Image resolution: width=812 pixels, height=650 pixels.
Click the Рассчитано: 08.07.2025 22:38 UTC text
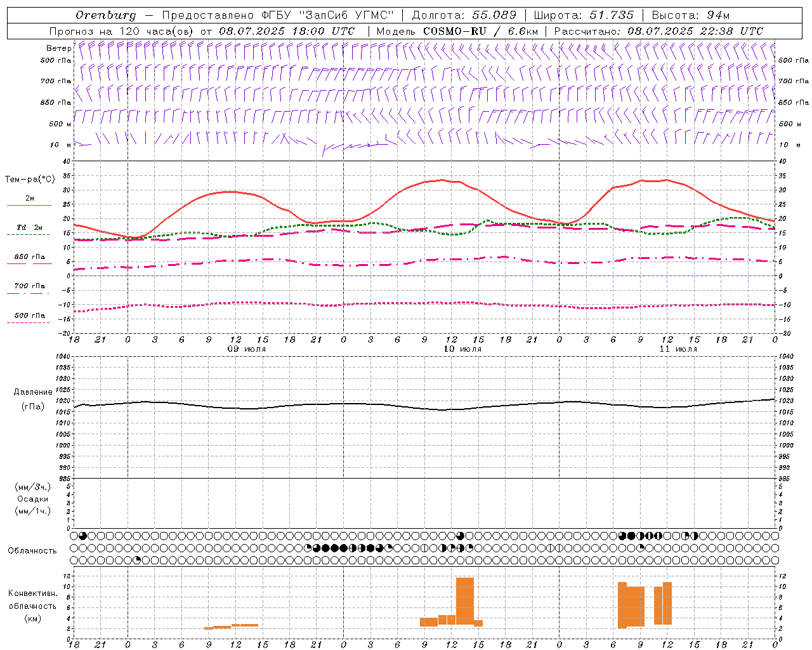tap(658, 31)
